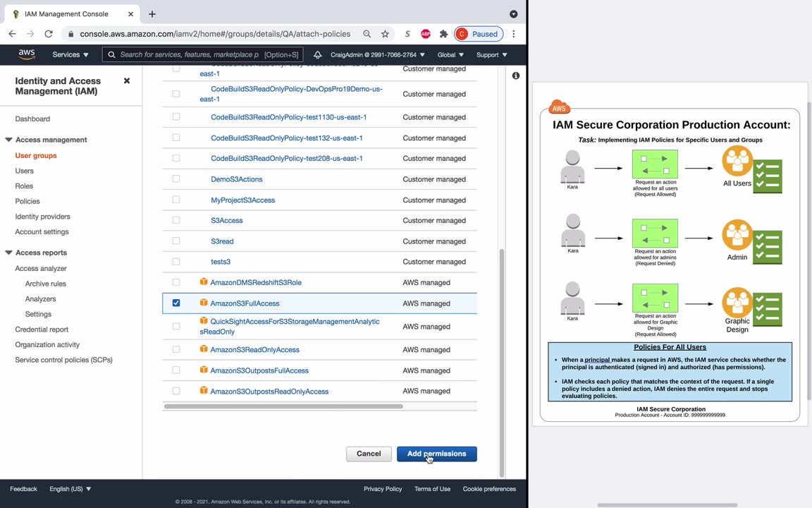This screenshot has height=508, width=812.
Task: Click AmazonS3OutpostsFullAccess policy box icon
Action: [204, 370]
